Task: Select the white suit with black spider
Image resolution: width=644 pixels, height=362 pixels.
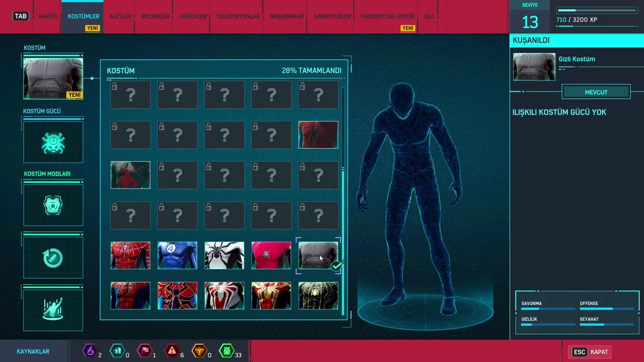Action: tap(224, 255)
